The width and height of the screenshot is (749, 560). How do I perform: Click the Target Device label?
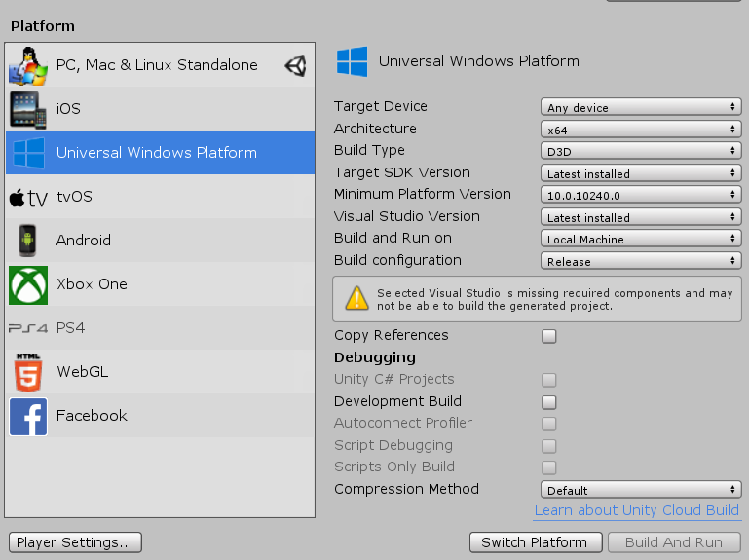381,106
